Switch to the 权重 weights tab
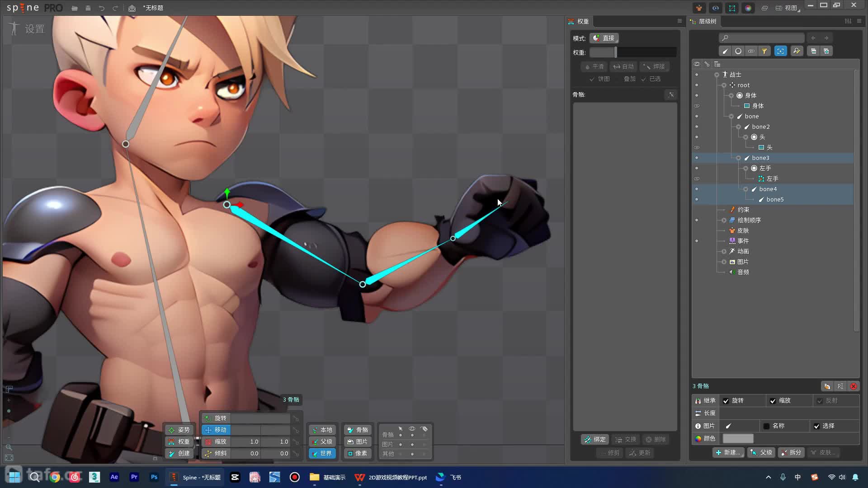The width and height of the screenshot is (868, 488). pyautogui.click(x=579, y=21)
